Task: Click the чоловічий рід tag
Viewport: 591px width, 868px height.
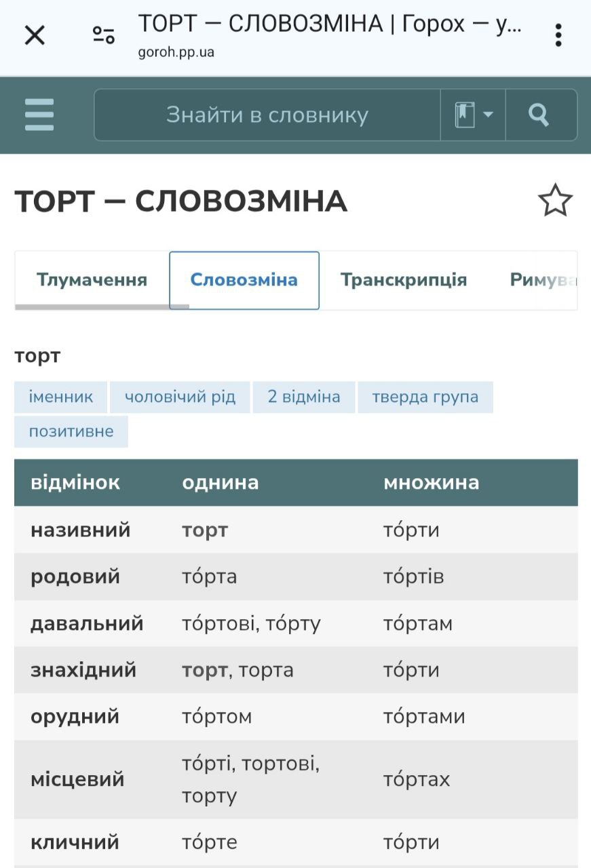Action: (x=180, y=397)
